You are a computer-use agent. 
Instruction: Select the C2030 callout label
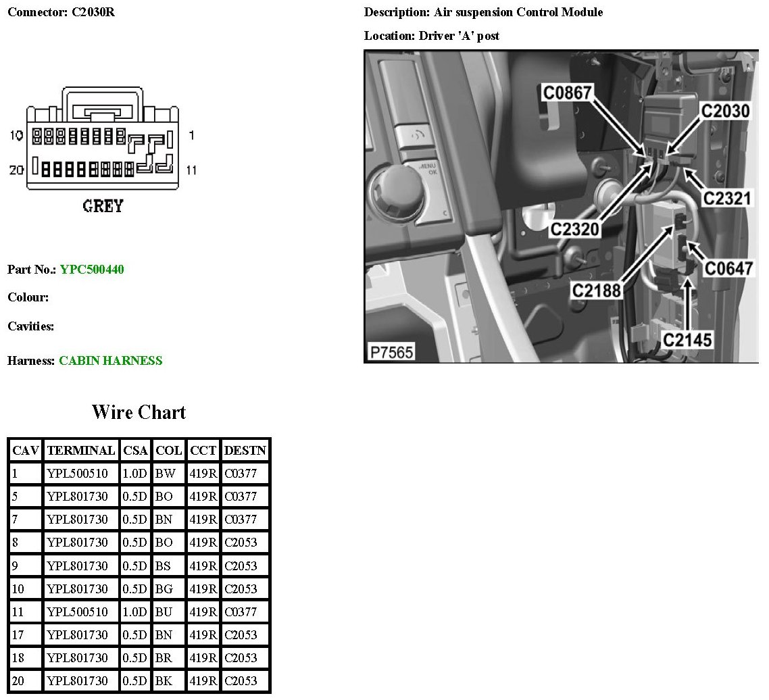coord(724,110)
